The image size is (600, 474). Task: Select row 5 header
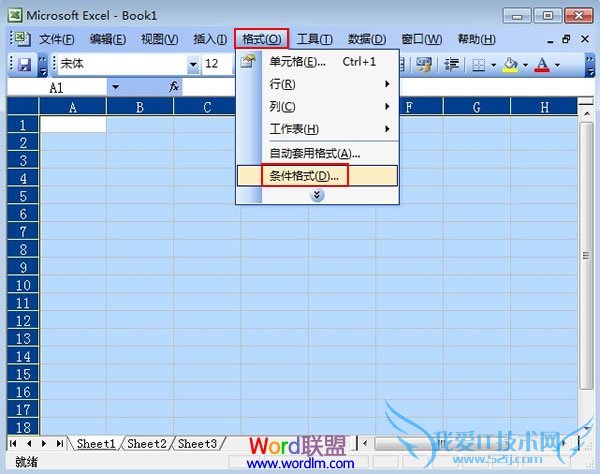23,196
